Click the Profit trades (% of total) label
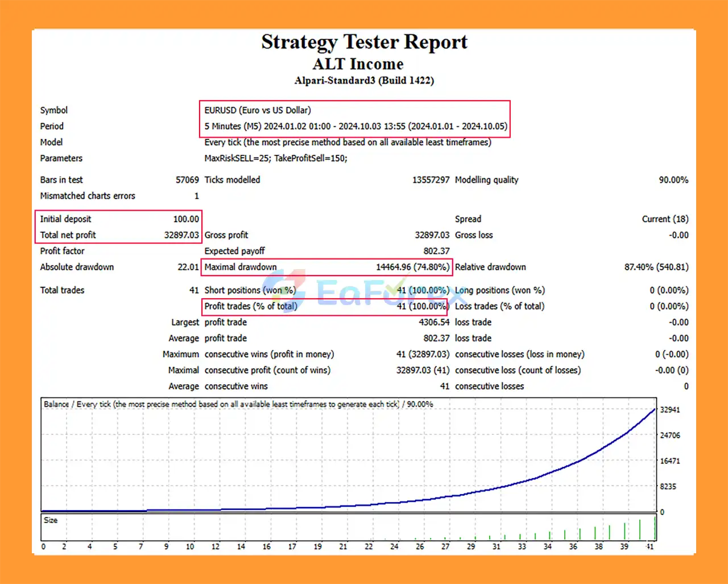 coord(250,306)
